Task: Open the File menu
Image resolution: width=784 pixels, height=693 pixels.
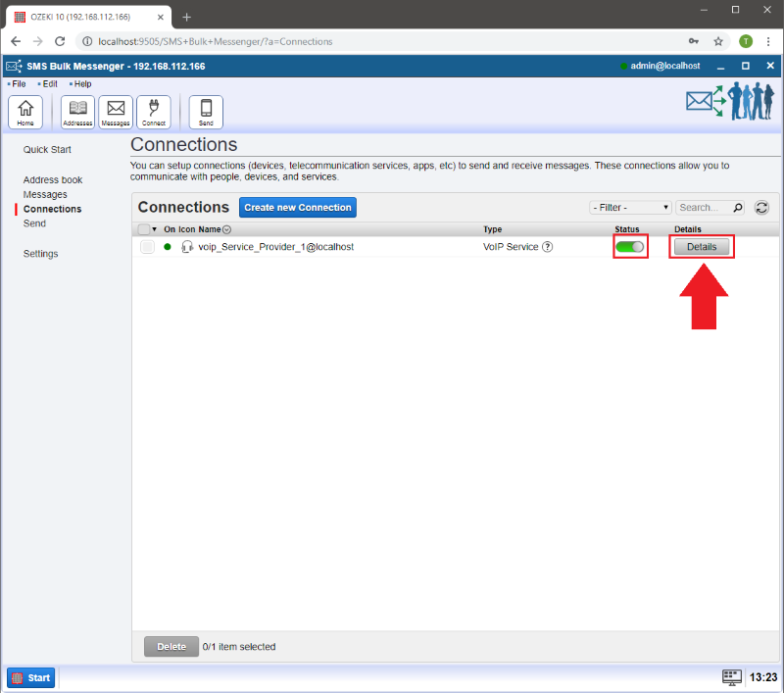Action: [19, 84]
